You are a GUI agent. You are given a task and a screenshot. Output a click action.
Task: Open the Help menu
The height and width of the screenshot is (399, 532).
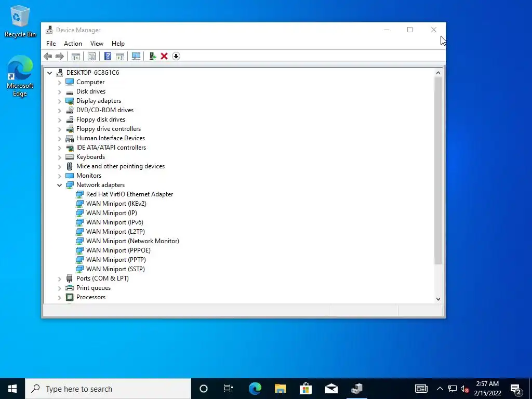point(118,44)
